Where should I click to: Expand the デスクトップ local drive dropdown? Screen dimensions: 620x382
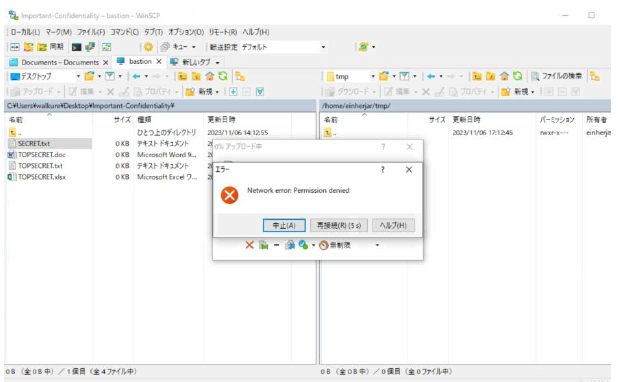78,76
